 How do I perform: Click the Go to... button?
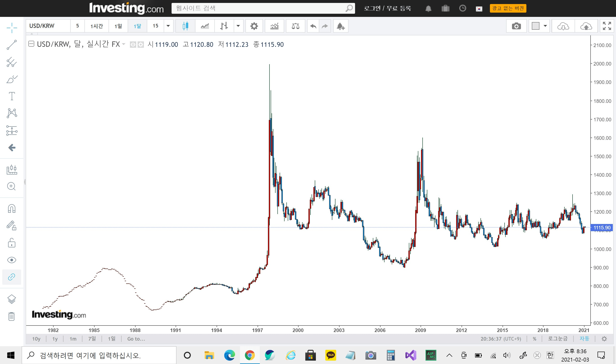point(136,339)
